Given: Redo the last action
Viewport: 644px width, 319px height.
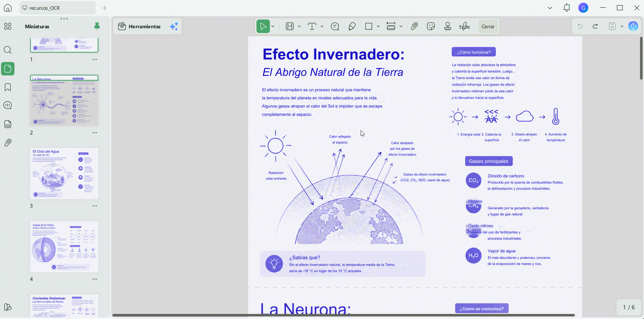Looking at the screenshot, I should pos(595,26).
